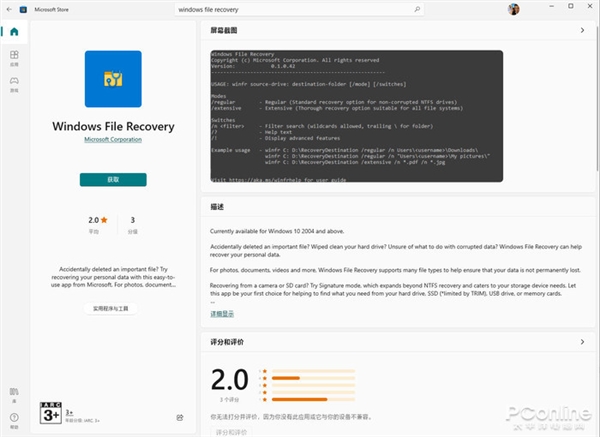This screenshot has height=437, width=600.
Task: Click the five-star rating bar
Action: (313, 371)
